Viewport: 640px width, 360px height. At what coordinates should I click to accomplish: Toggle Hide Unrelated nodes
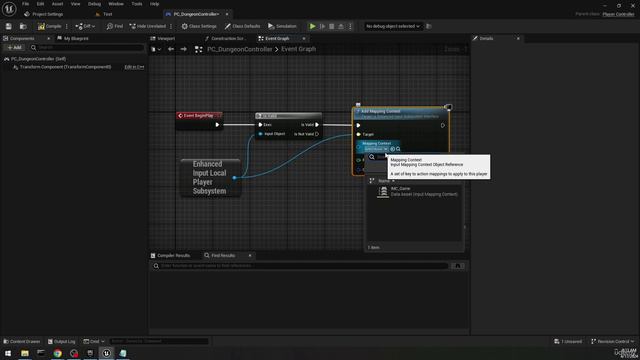coord(148,26)
